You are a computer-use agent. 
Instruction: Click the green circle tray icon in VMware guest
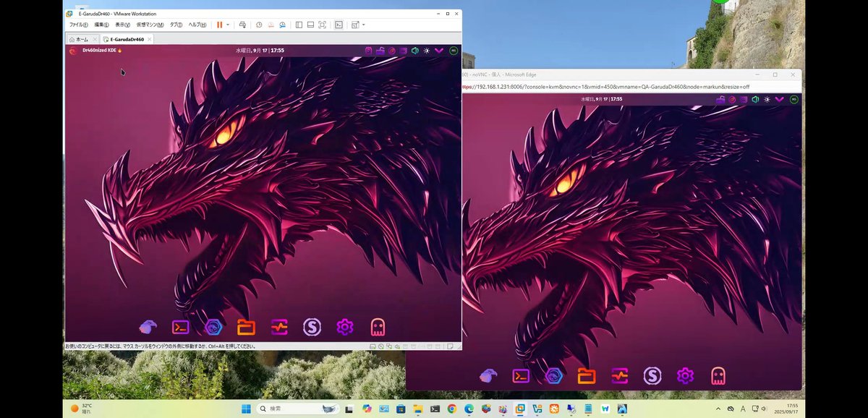pyautogui.click(x=454, y=51)
